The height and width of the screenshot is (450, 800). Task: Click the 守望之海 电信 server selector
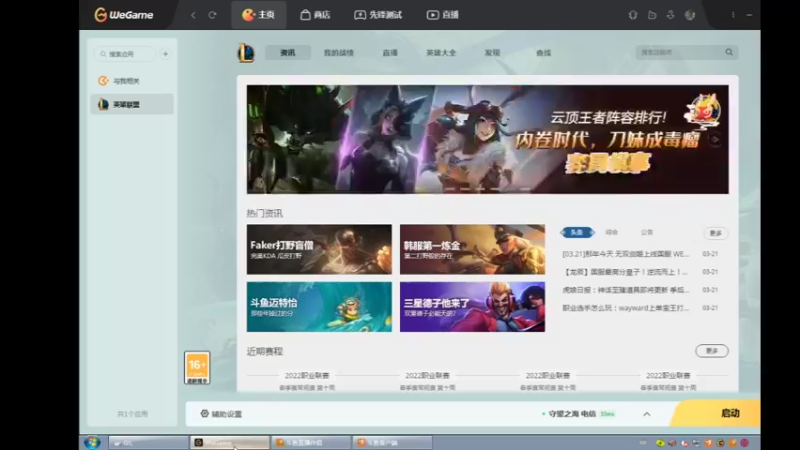579,414
